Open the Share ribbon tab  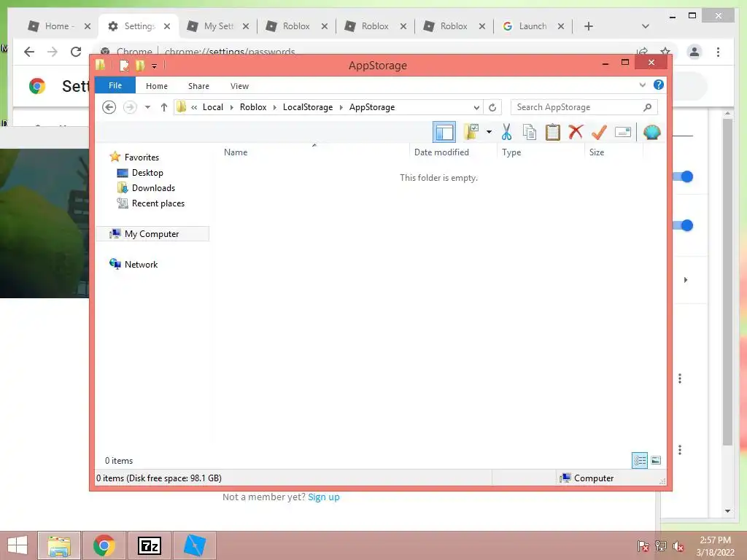(x=198, y=86)
